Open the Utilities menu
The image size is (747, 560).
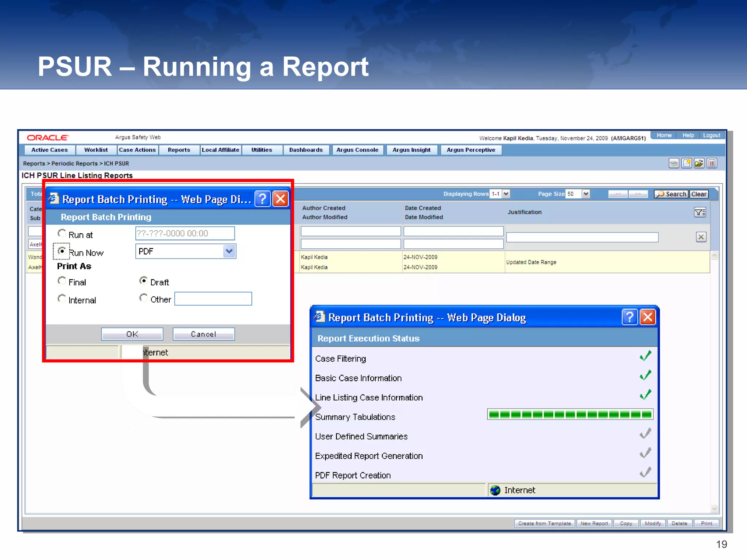(262, 150)
